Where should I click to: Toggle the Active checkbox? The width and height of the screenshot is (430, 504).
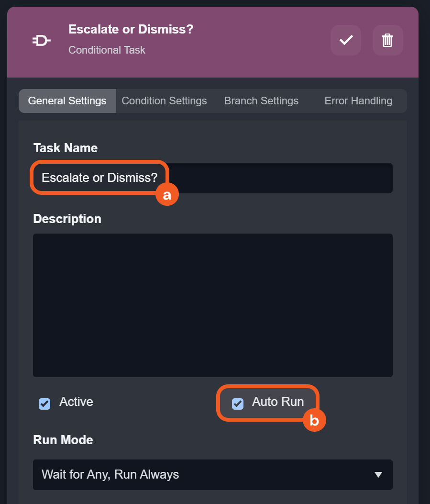(x=44, y=403)
